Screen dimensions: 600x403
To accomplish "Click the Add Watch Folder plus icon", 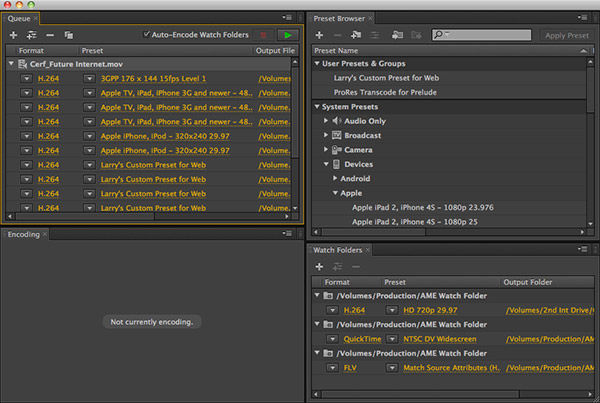I will pos(319,267).
